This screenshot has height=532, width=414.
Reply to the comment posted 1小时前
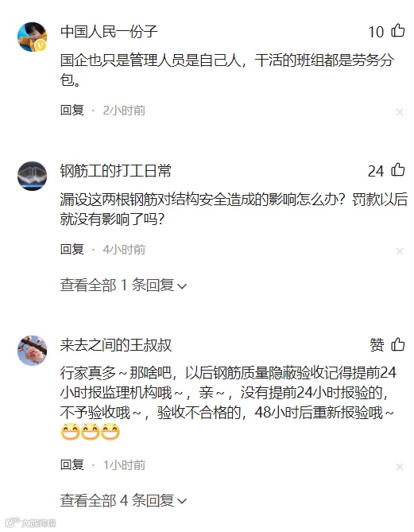click(72, 465)
